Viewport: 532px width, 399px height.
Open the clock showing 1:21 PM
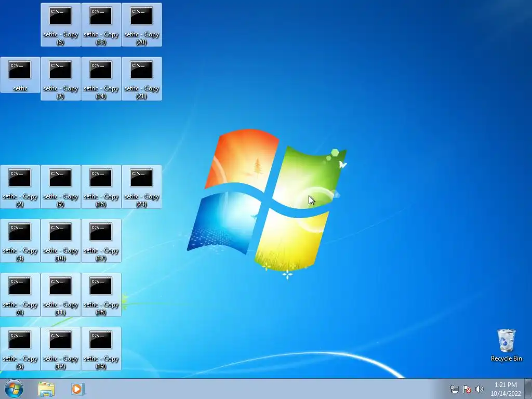coord(506,389)
